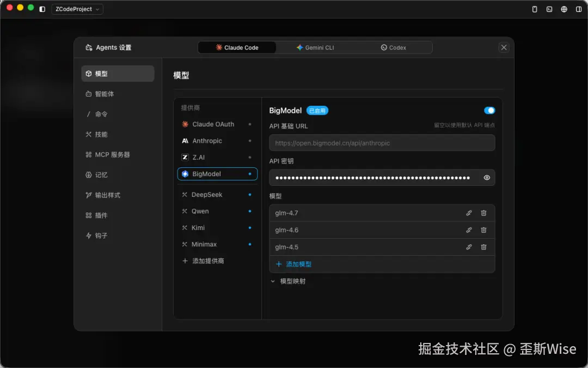Toggle the right panel layout icon
Screen dimensions: 588x368
pyautogui.click(x=579, y=9)
